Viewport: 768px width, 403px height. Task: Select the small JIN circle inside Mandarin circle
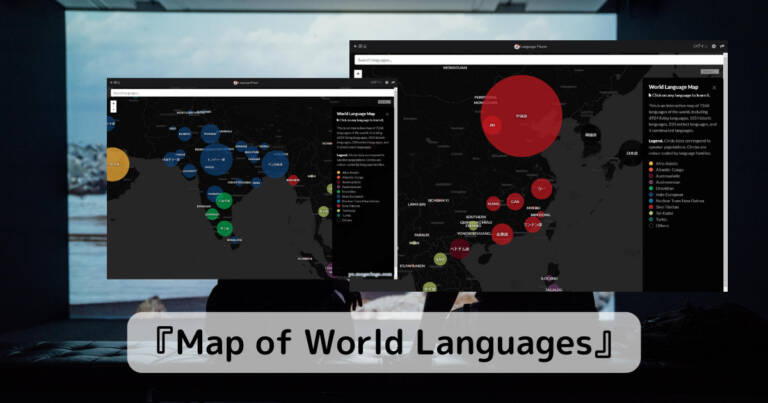(x=492, y=125)
